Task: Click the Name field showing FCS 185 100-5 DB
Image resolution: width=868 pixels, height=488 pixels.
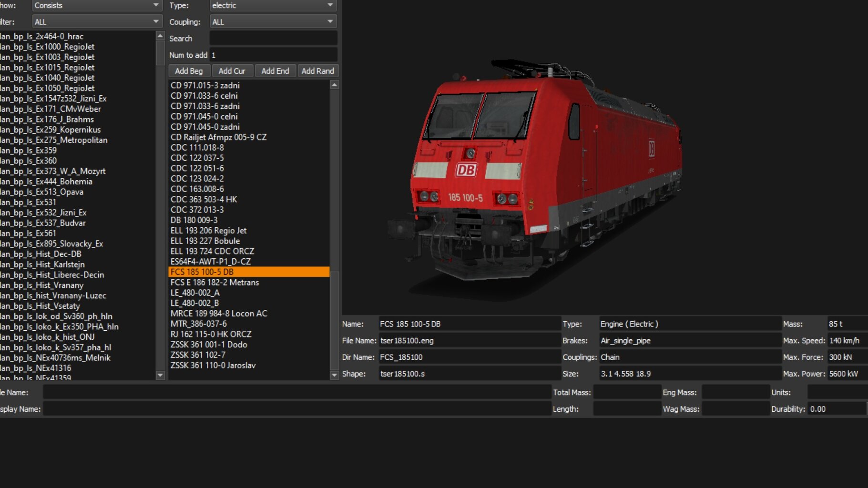Action: (x=470, y=324)
